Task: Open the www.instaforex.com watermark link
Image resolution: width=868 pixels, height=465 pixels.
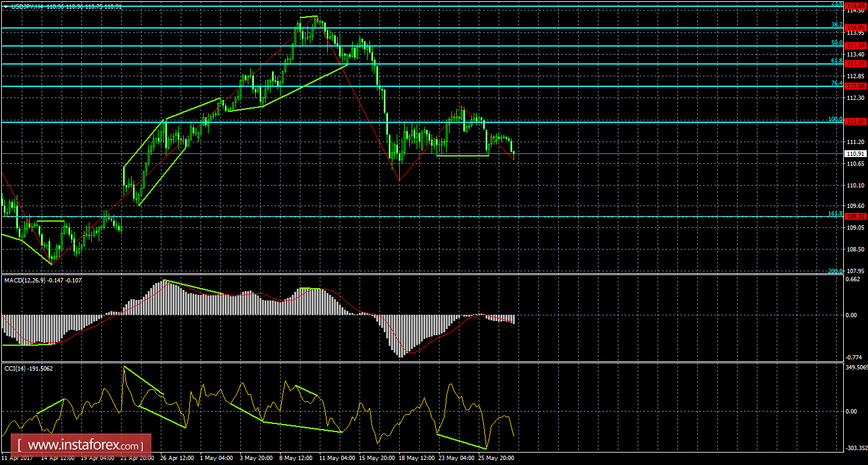Action: 83,446
